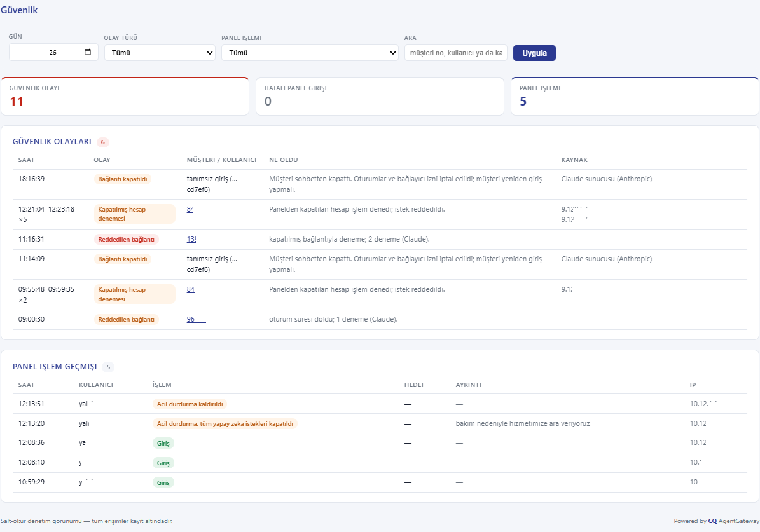The height and width of the screenshot is (532, 760).
Task: Click the Giriş badge at 12:08:10
Action: [163, 463]
